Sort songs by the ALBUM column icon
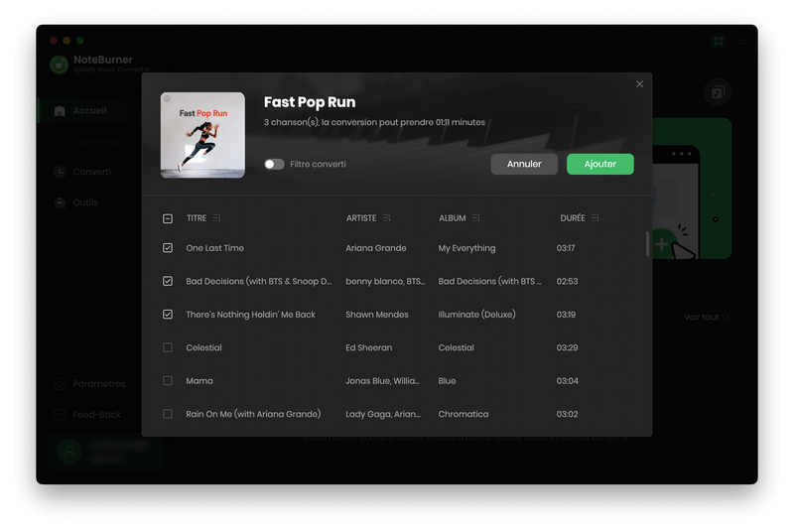 tap(476, 217)
